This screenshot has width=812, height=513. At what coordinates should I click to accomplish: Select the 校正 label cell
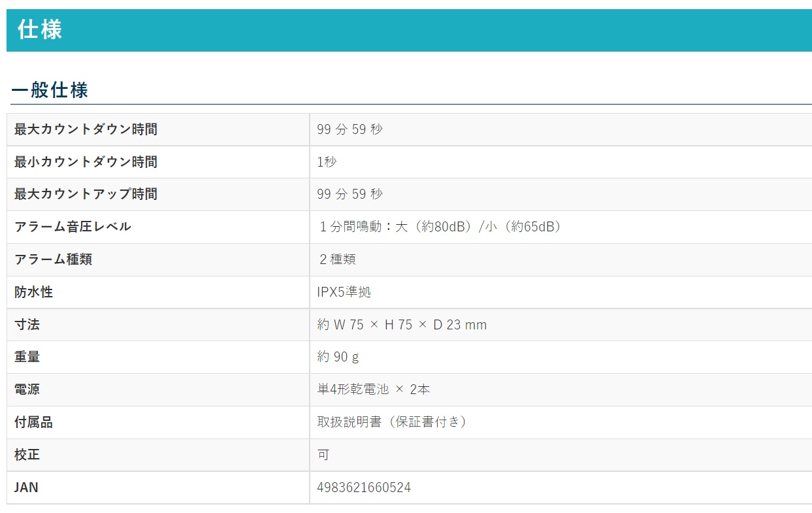158,455
